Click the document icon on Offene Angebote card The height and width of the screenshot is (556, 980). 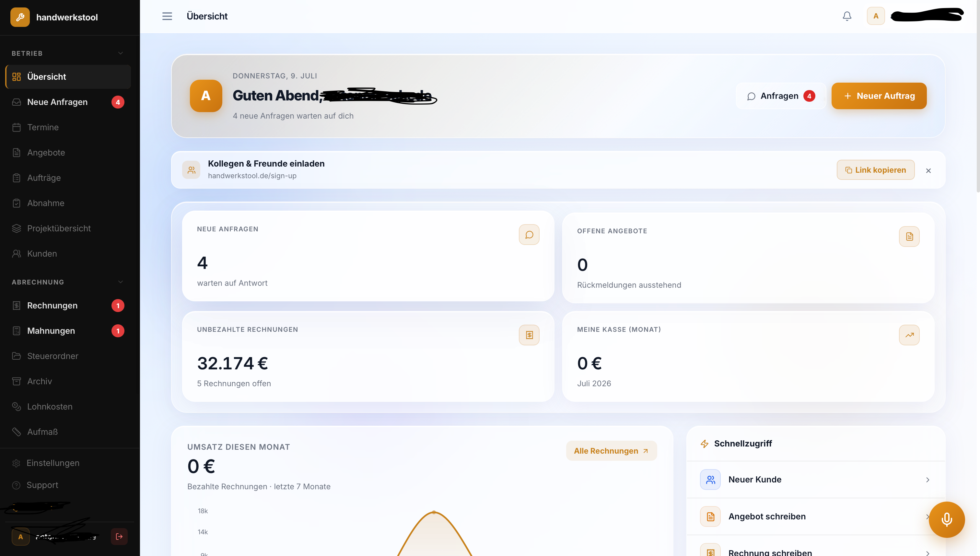909,237
